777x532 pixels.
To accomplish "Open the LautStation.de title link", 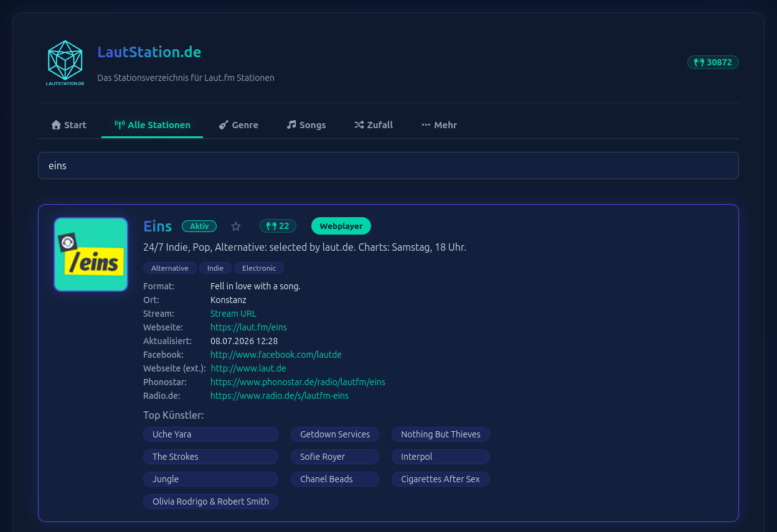I will tap(149, 52).
